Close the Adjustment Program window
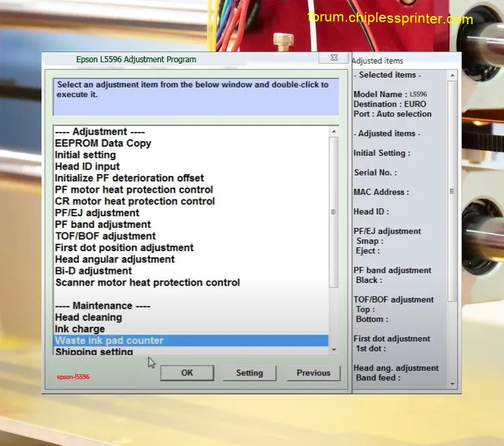 point(334,58)
